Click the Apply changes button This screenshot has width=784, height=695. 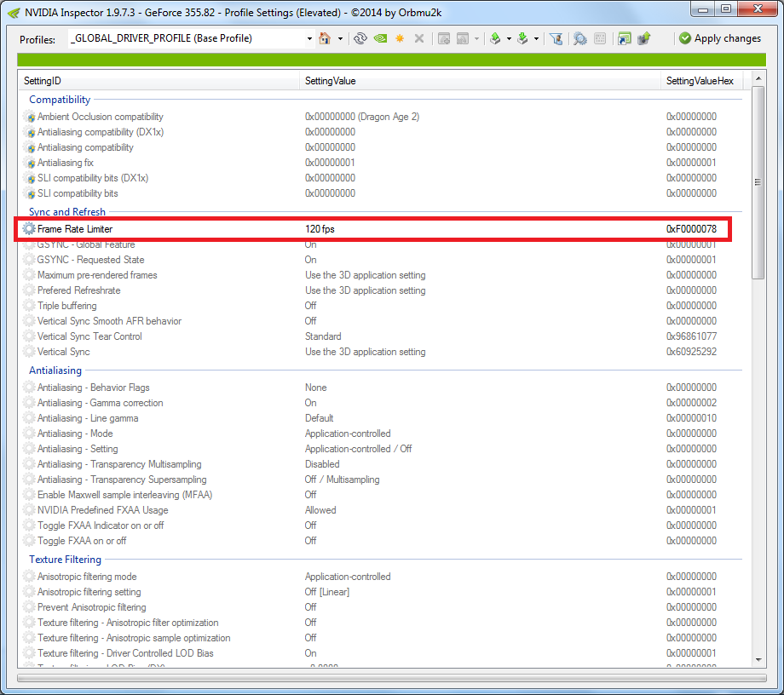(x=720, y=38)
